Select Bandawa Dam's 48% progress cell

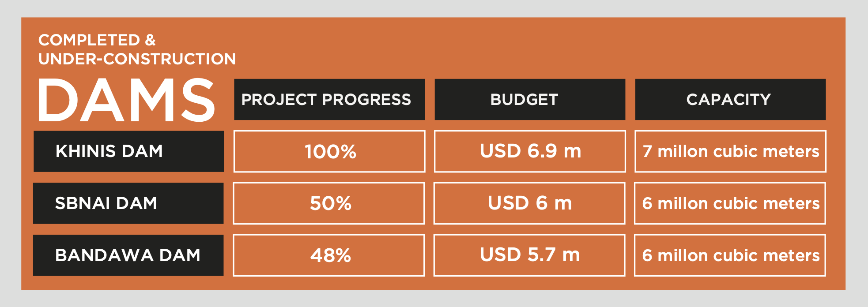pos(329,255)
